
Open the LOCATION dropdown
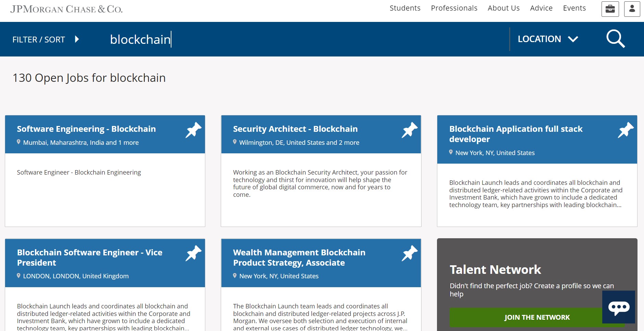[547, 39]
